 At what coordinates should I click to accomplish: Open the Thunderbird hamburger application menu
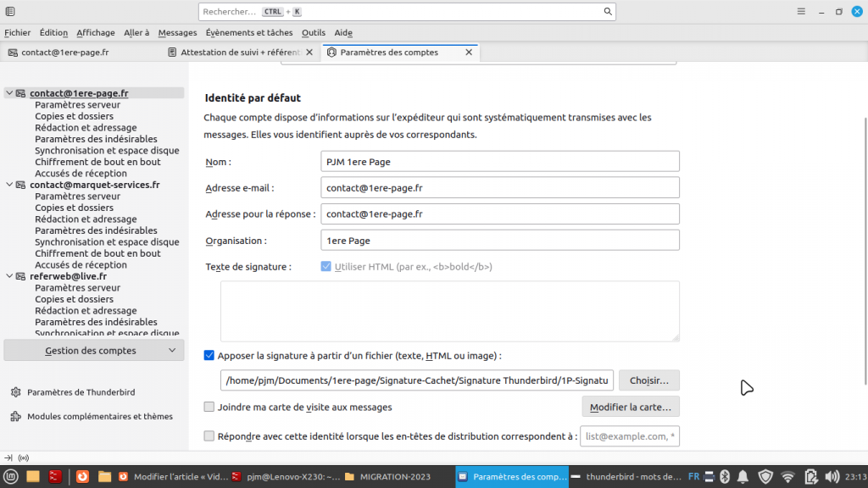click(x=801, y=12)
